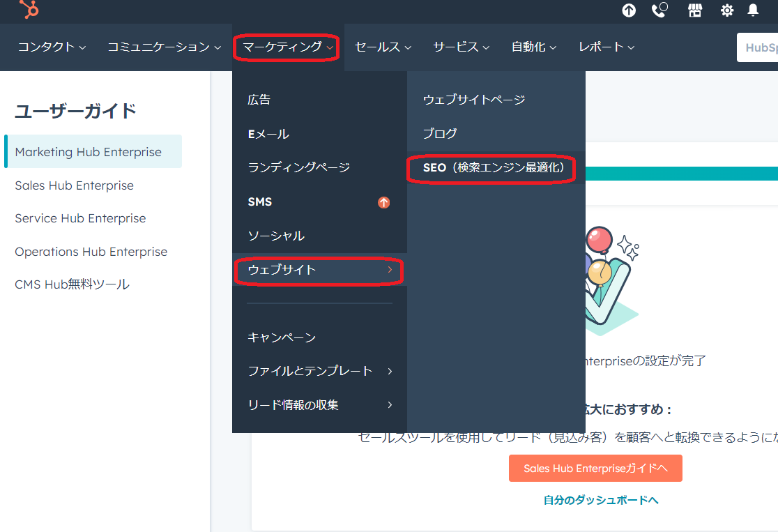Expand the サービス navigation dropdown
778x532 pixels.
(x=461, y=47)
